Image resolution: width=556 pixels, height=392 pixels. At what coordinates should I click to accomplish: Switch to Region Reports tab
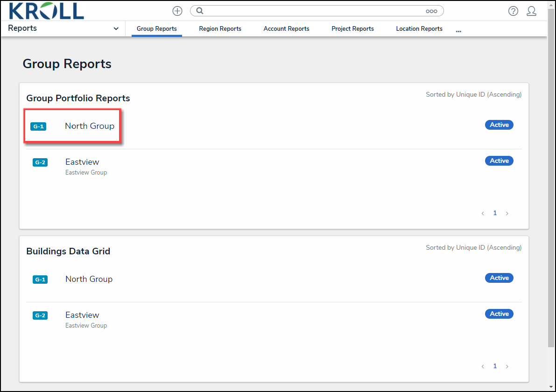tap(220, 29)
